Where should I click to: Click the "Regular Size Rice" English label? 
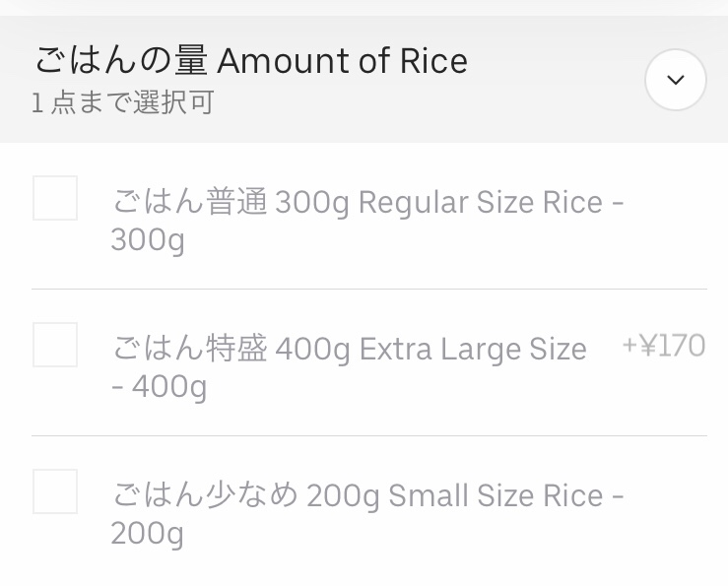coord(480,203)
